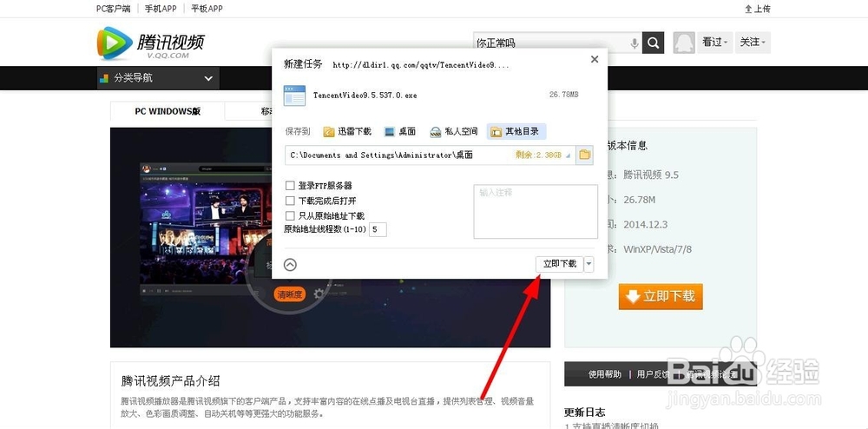Open the 手机APP top link

[x=161, y=9]
